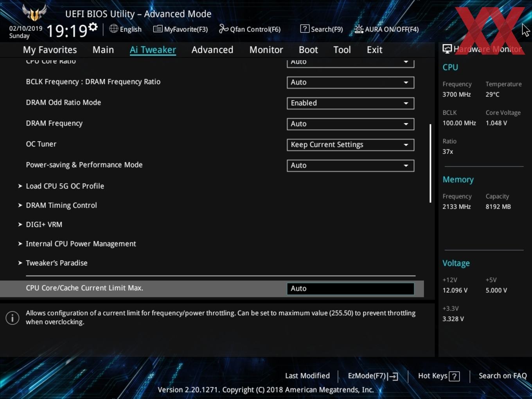
Task: Toggle AURA ON/OFF(F4) light icon
Action: click(x=359, y=29)
